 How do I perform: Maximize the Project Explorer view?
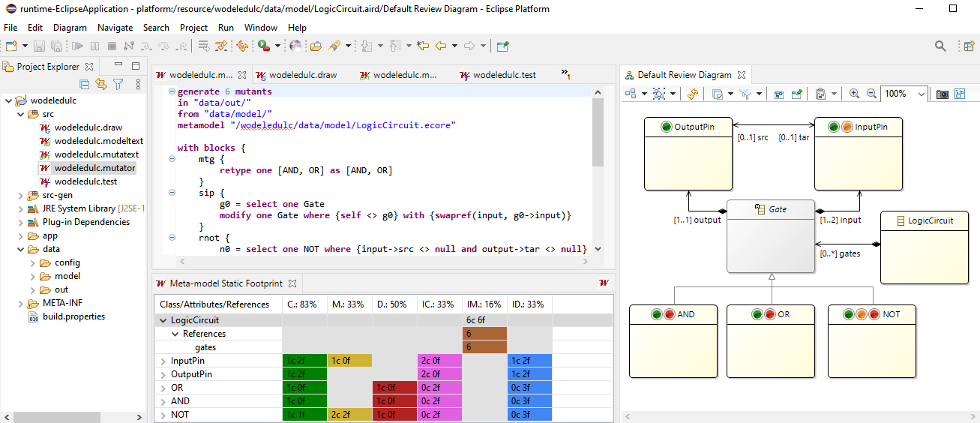136,66
